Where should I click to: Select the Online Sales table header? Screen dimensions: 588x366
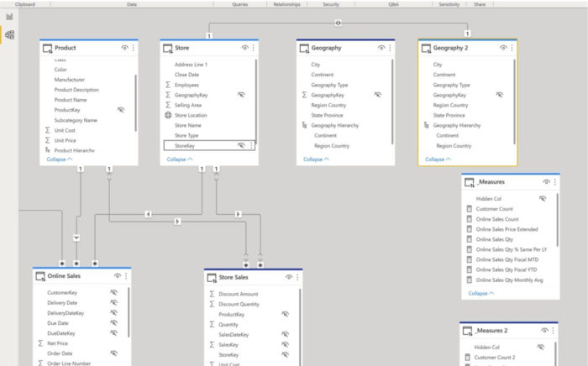pyautogui.click(x=64, y=275)
